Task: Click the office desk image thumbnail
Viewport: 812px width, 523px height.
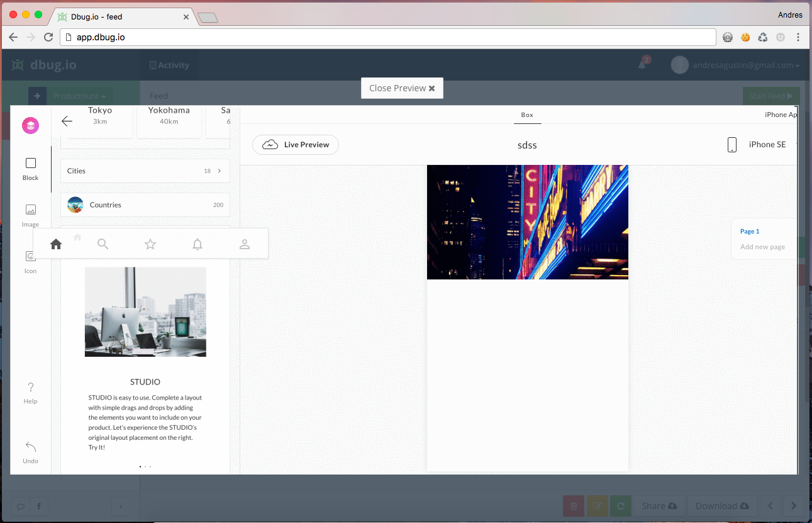Action: (x=145, y=312)
